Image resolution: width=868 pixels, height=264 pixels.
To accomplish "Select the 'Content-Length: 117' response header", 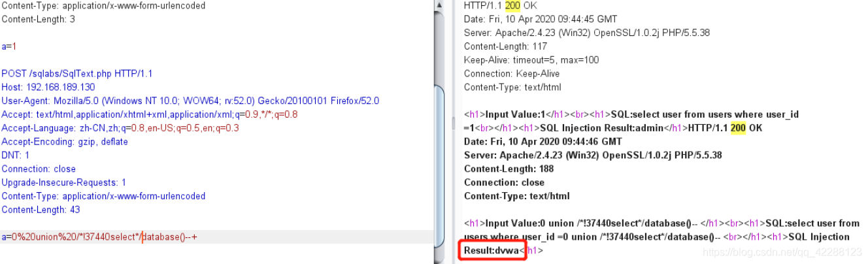I will (505, 46).
